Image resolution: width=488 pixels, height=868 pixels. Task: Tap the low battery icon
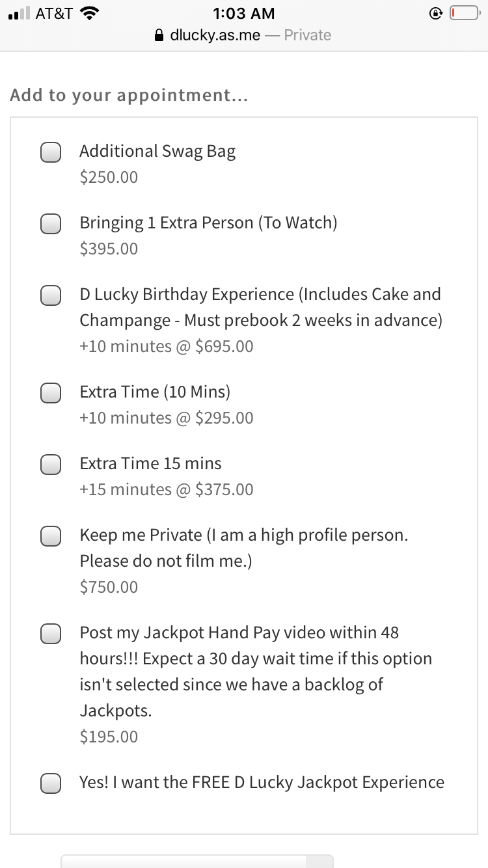465,13
